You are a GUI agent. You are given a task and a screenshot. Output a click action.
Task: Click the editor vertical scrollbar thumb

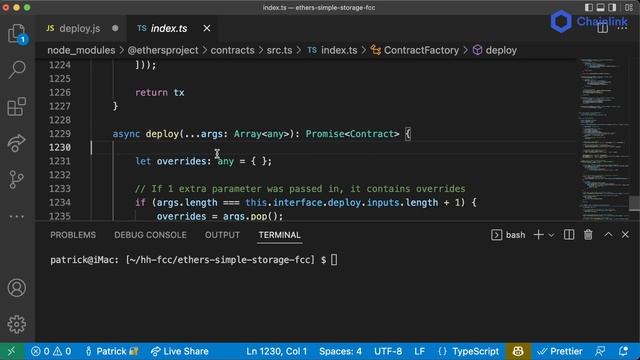634,203
